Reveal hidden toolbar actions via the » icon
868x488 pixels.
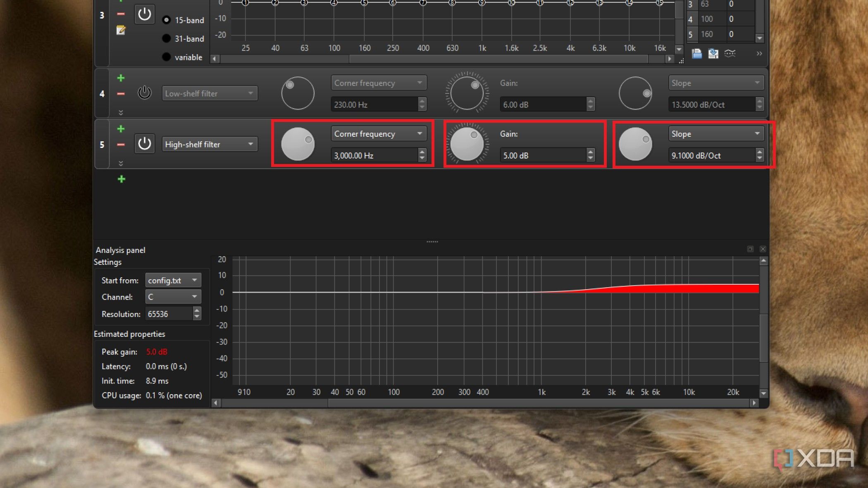click(x=759, y=54)
